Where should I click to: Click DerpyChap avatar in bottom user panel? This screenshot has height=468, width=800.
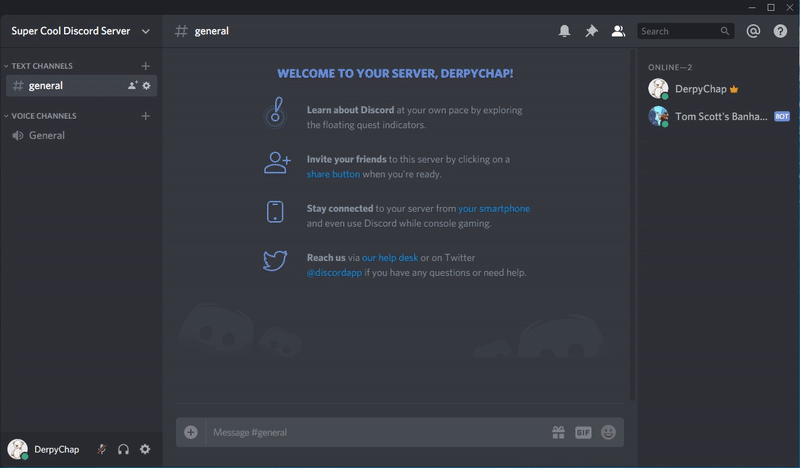[17, 449]
